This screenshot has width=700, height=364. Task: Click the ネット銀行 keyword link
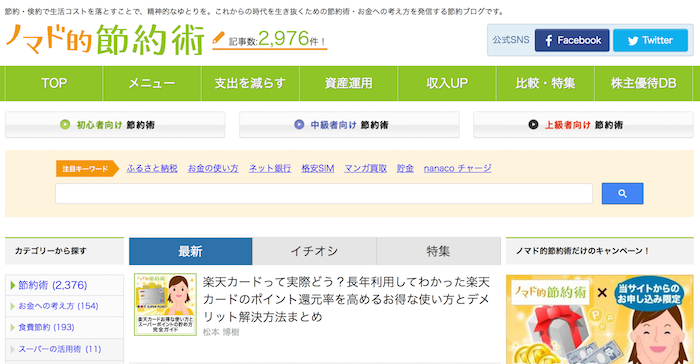[x=270, y=168]
